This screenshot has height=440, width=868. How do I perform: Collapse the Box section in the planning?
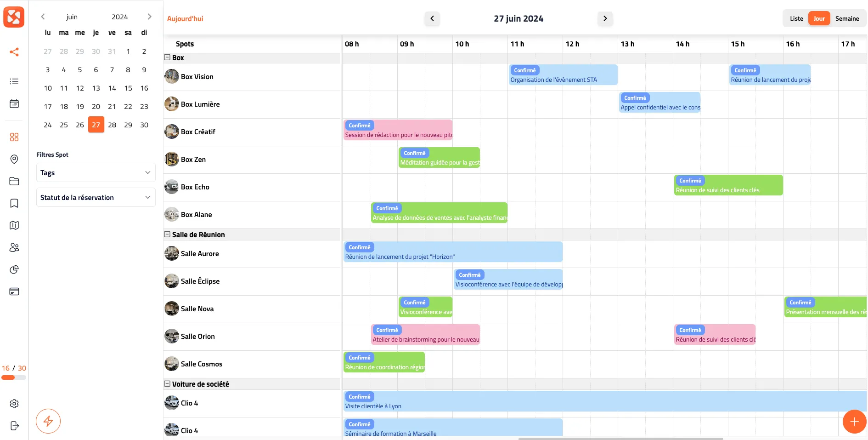click(x=167, y=57)
